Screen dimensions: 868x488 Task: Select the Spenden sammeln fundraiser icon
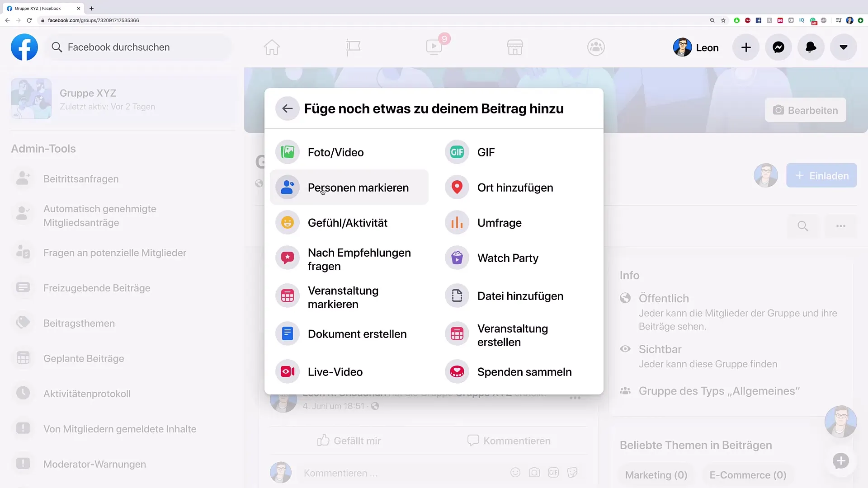pos(457,371)
